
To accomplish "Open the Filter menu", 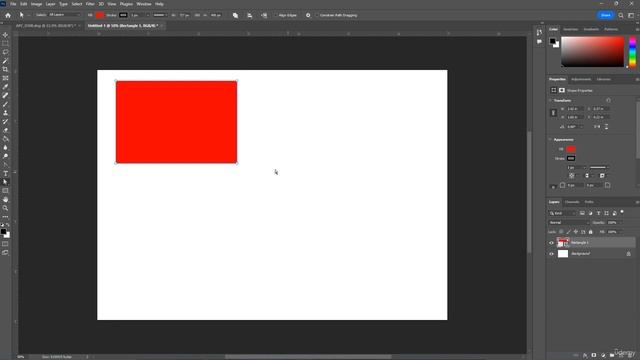I will pos(90,4).
